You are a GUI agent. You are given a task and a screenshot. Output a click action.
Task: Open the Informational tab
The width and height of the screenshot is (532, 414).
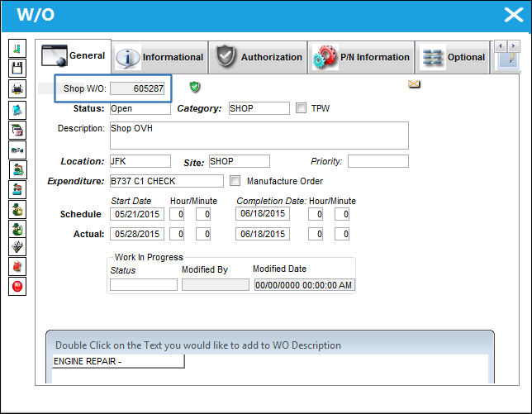click(159, 57)
